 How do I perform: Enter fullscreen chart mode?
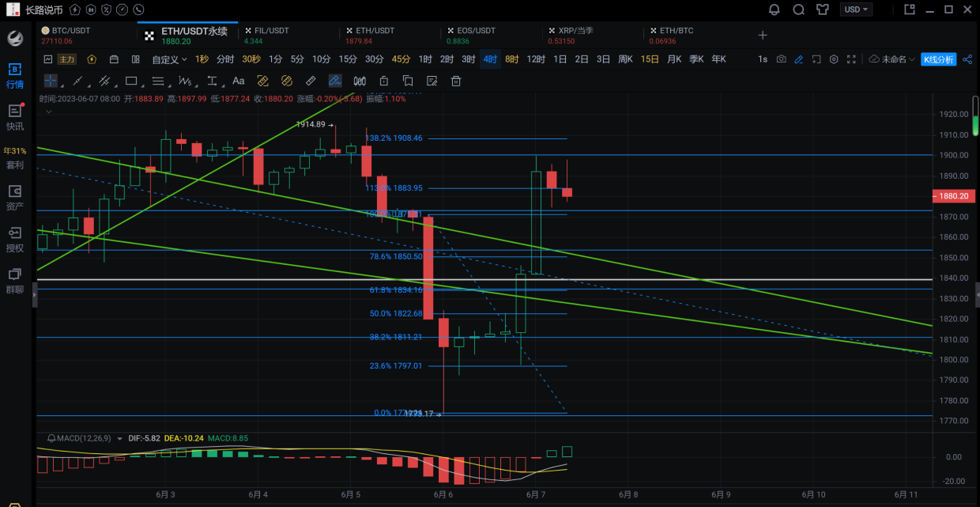(851, 59)
